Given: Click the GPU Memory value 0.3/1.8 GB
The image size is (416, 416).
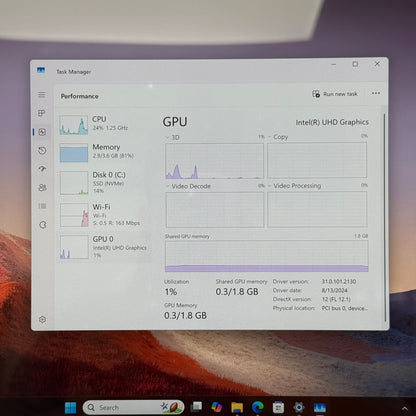Looking at the screenshot, I should click(185, 315).
